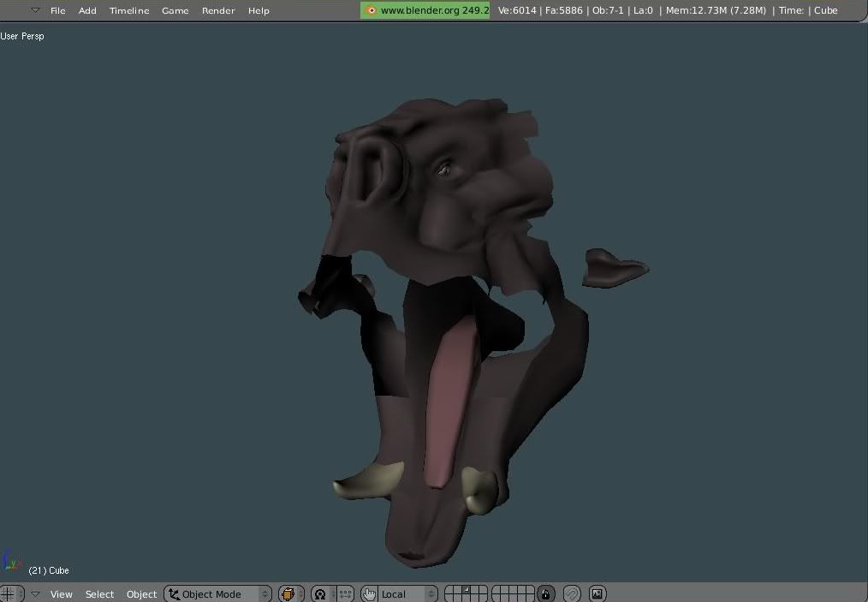Click the rotation/scaling pivot icon

(x=320, y=593)
